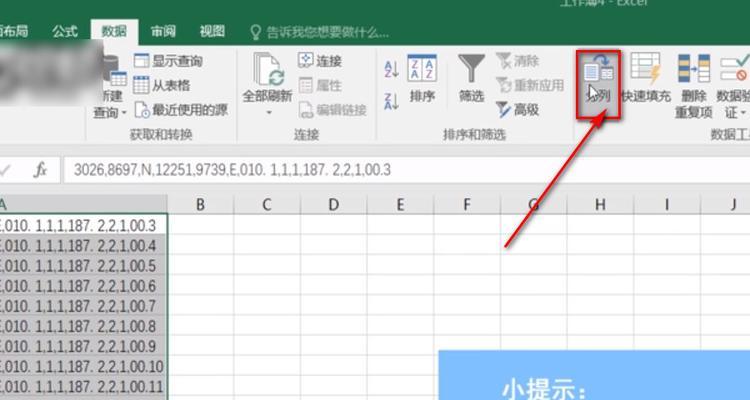Select column D header

[x=333, y=204]
